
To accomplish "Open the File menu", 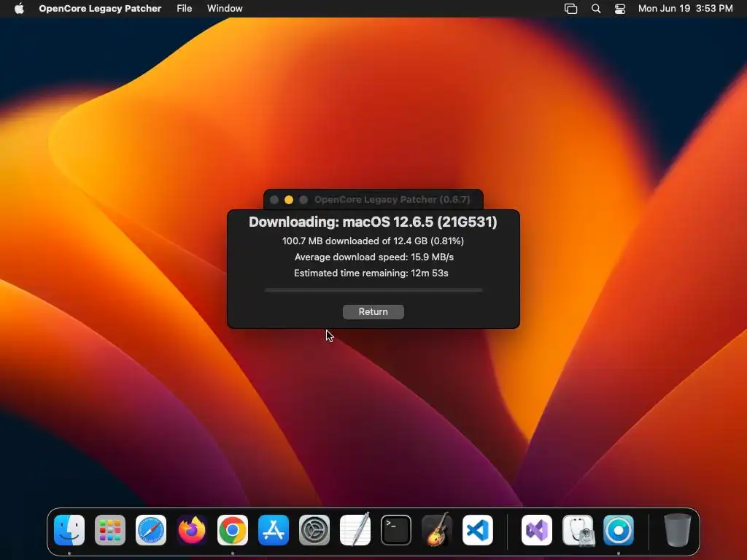I will click(185, 9).
